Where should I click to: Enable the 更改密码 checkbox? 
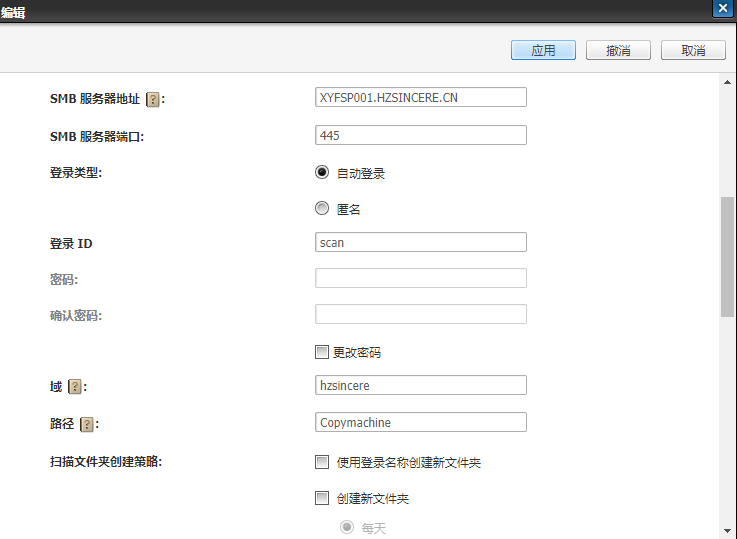pyautogui.click(x=322, y=352)
